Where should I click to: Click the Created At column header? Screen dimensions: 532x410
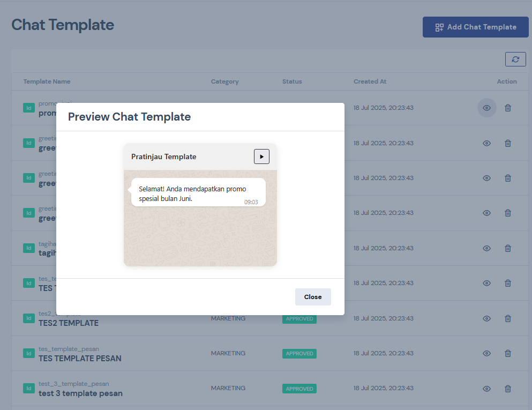[370, 81]
